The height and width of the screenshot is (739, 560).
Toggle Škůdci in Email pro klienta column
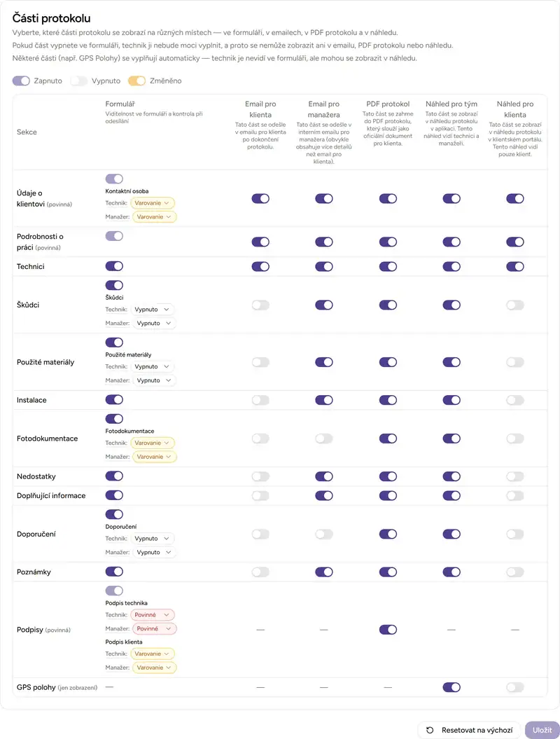point(260,305)
